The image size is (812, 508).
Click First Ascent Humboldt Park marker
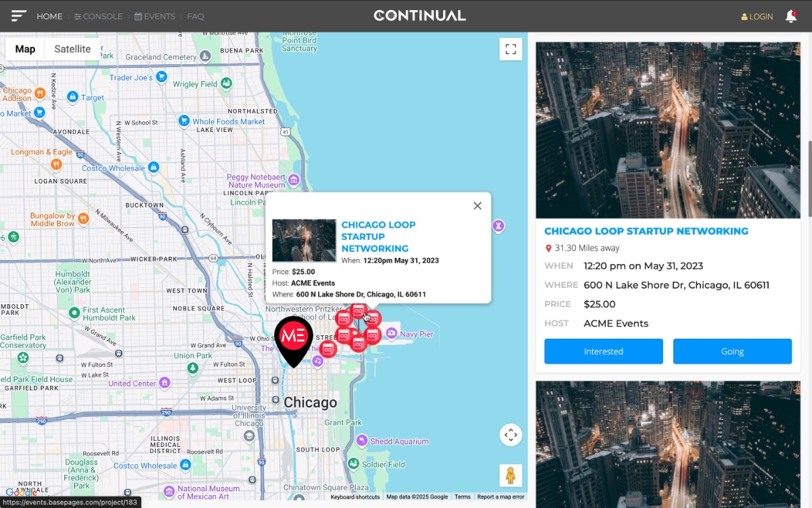(x=74, y=313)
